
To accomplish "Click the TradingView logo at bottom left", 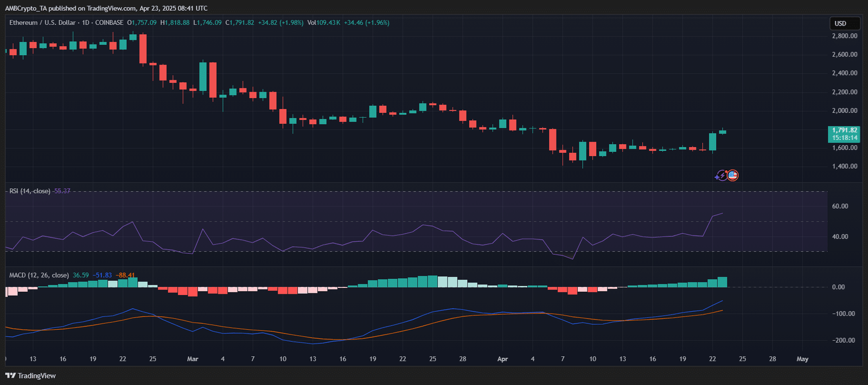I will click(30, 375).
